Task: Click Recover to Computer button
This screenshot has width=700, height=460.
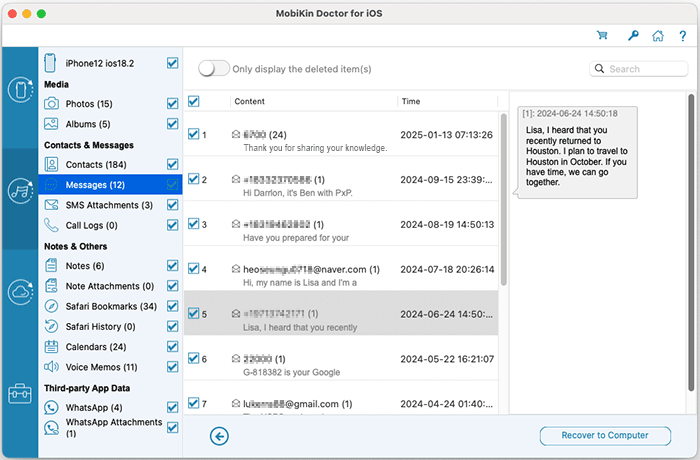Action: [x=605, y=435]
